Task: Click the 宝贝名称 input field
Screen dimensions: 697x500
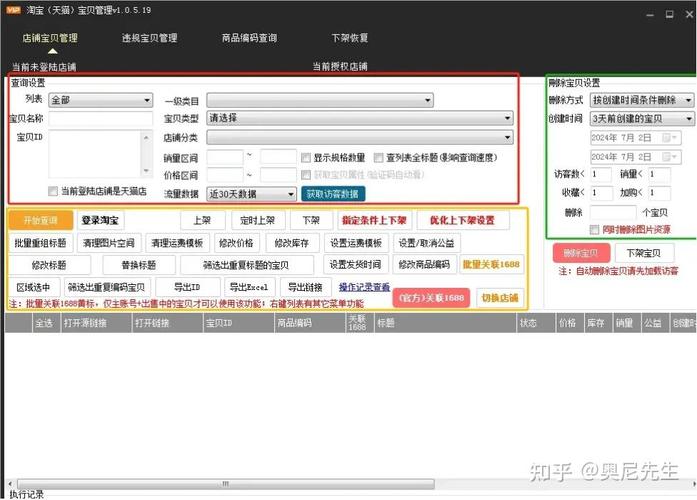Action: [x=100, y=119]
